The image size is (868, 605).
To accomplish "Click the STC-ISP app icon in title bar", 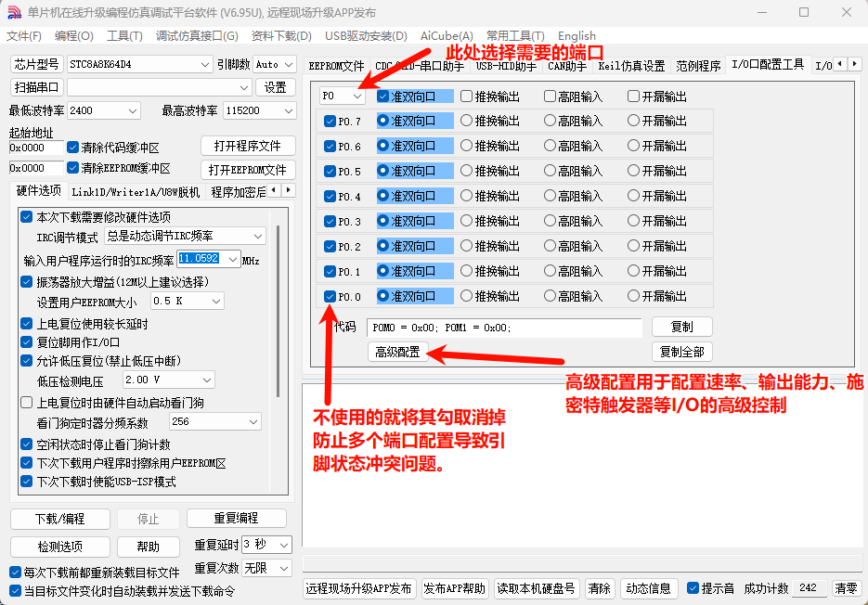I will pos(14,12).
